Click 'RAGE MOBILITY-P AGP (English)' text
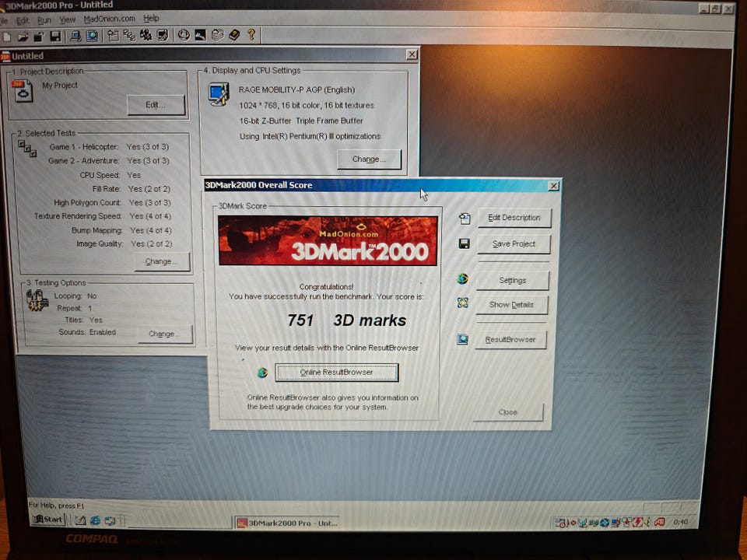The height and width of the screenshot is (560, 747). 296,89
